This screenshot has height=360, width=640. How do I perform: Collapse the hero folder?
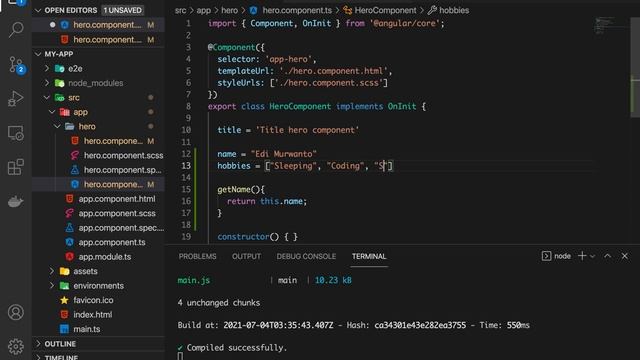pos(58,127)
